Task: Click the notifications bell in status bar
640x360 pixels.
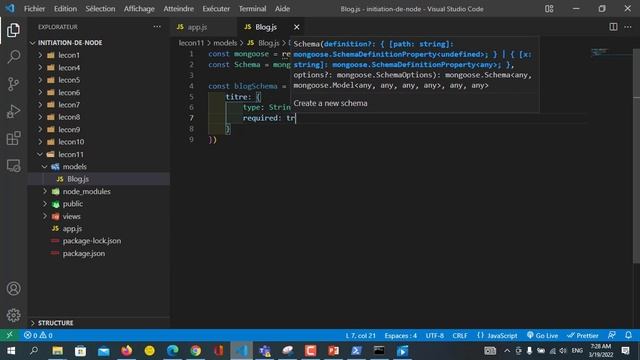Action: [x=628, y=335]
